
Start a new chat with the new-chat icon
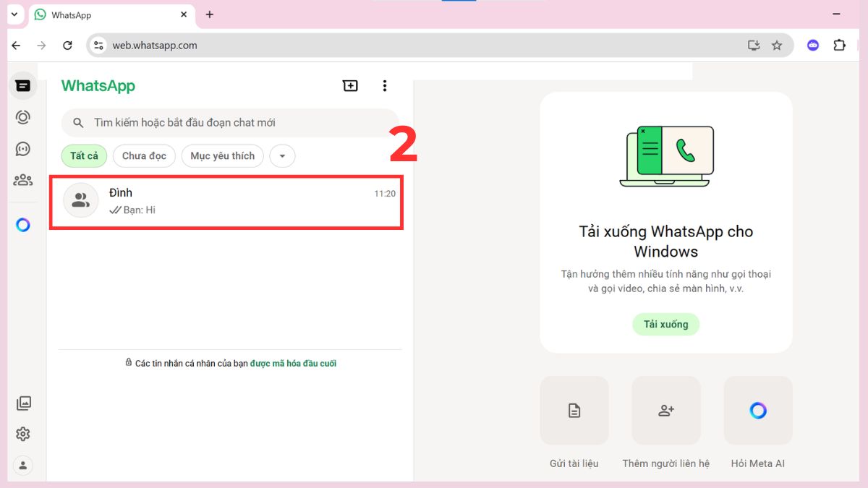coord(350,85)
